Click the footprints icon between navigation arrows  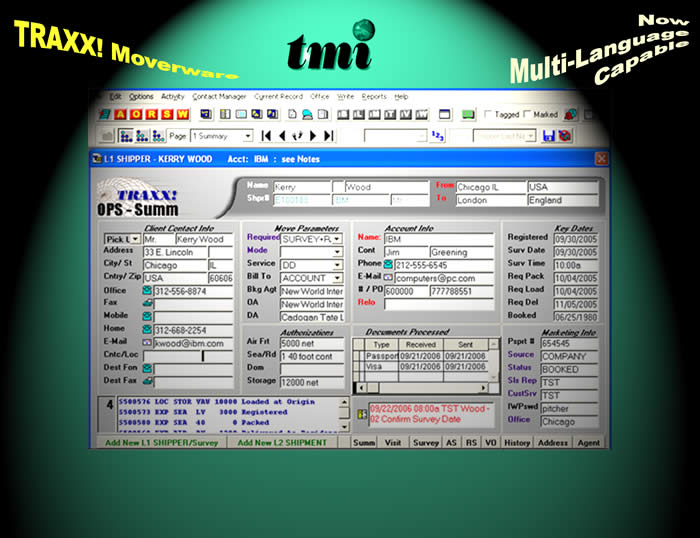point(297,136)
